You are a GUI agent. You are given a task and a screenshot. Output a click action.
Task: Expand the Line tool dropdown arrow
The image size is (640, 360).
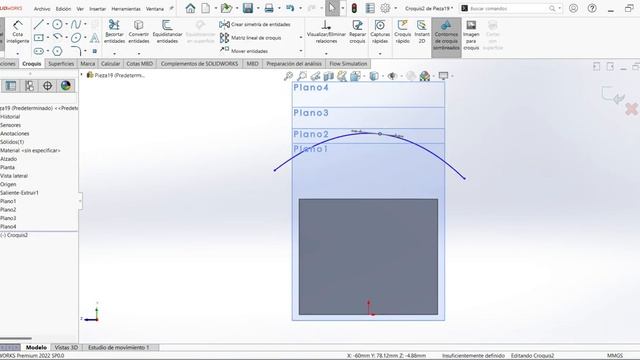(x=47, y=24)
